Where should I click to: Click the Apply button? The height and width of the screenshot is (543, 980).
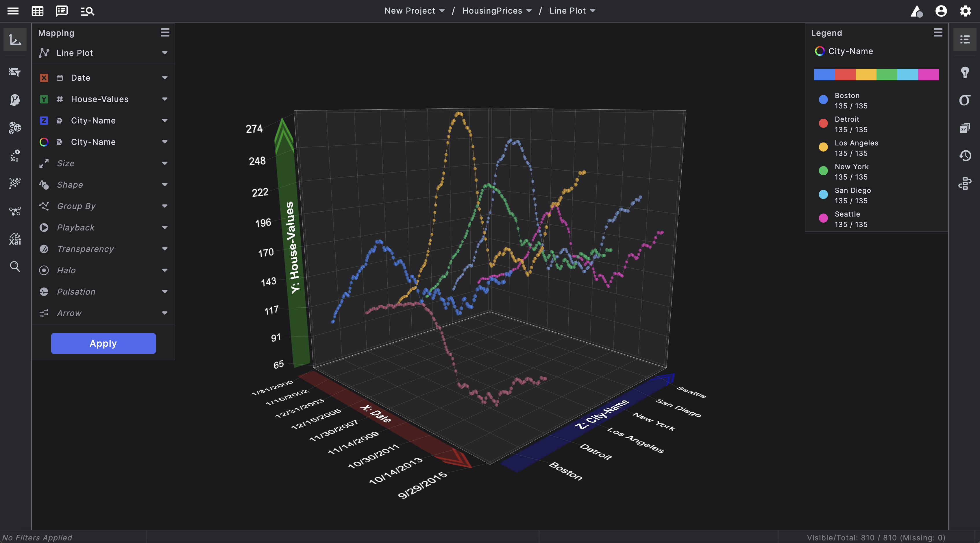(103, 343)
